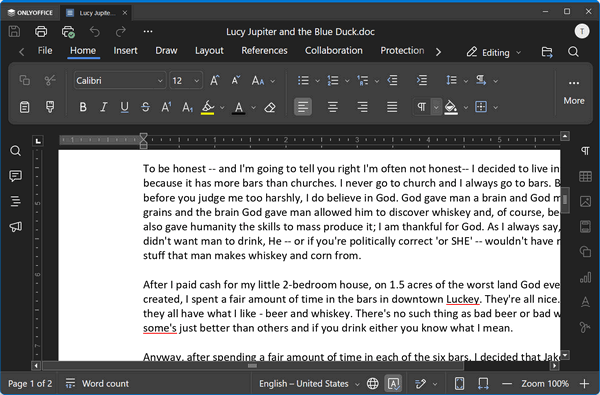Switch to the Insert tab
This screenshot has width=600, height=395.
click(125, 51)
